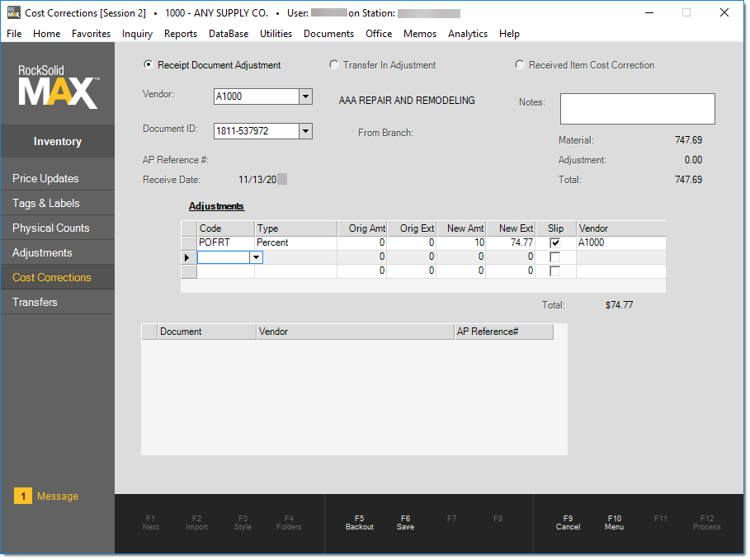
Task: Open the File menu
Action: pos(14,34)
